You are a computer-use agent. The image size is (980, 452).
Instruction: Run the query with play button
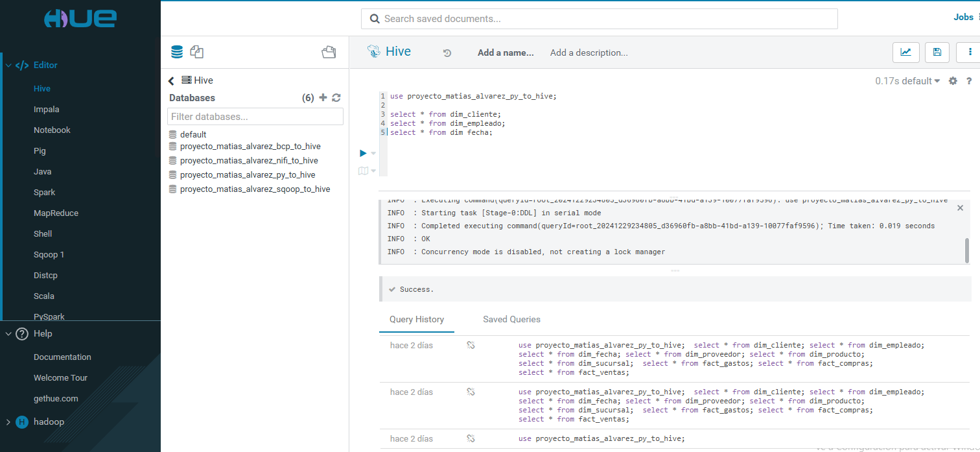click(364, 153)
